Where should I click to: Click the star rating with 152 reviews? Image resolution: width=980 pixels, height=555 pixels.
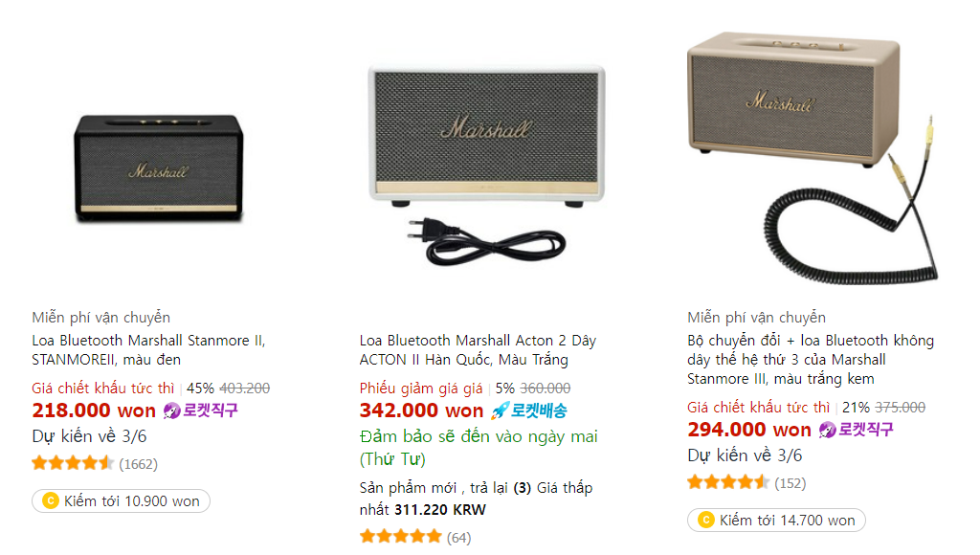(727, 482)
